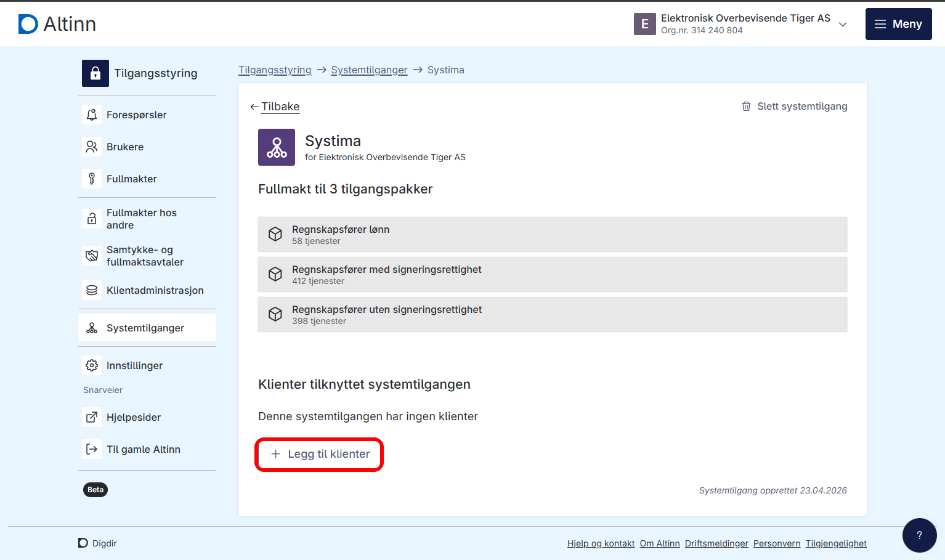Image resolution: width=945 pixels, height=560 pixels.
Task: Click the Tilgangsstyring sidebar heading
Action: [156, 73]
